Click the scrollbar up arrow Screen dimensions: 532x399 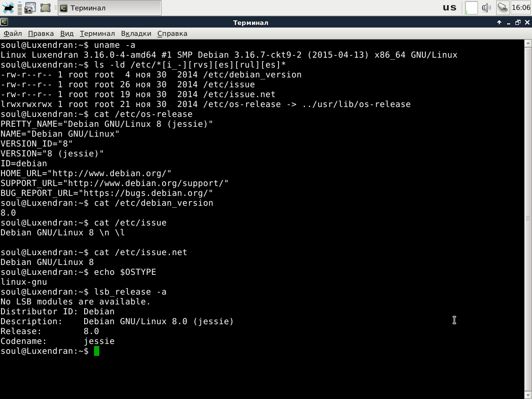tap(528, 44)
